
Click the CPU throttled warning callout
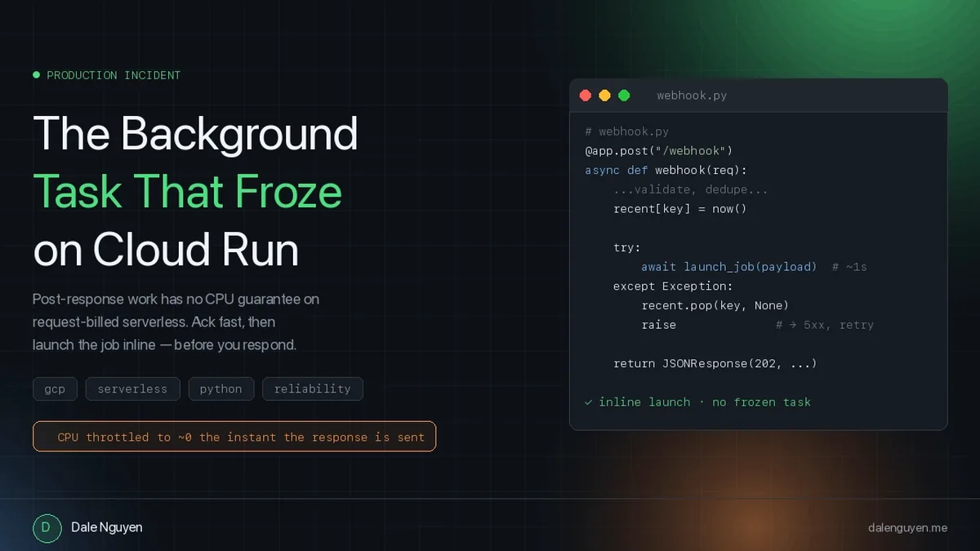(x=234, y=437)
